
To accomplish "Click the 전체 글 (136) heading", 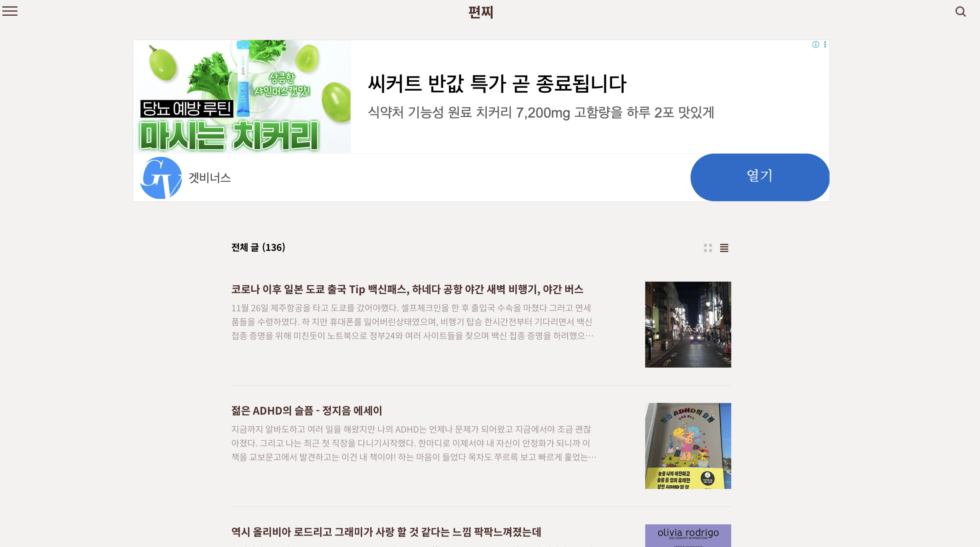I will click(x=258, y=247).
